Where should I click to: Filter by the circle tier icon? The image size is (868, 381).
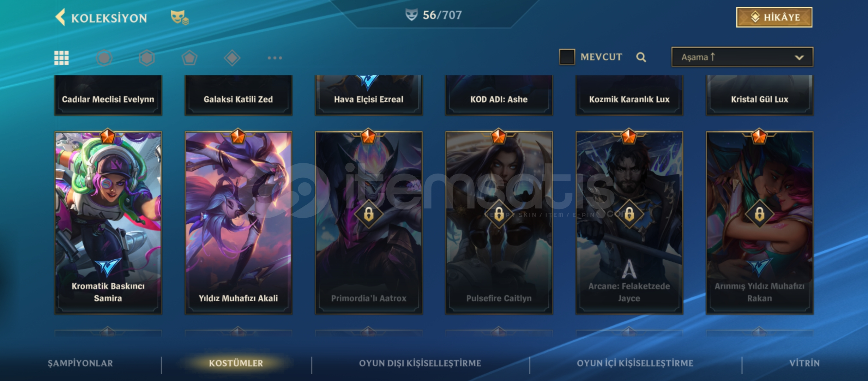click(104, 58)
